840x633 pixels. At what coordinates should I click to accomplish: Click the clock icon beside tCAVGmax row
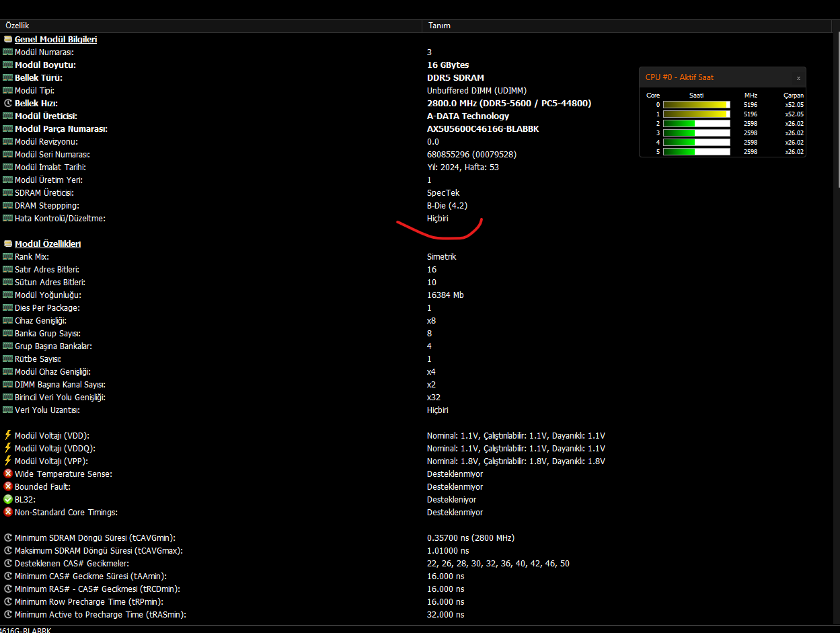coord(8,550)
